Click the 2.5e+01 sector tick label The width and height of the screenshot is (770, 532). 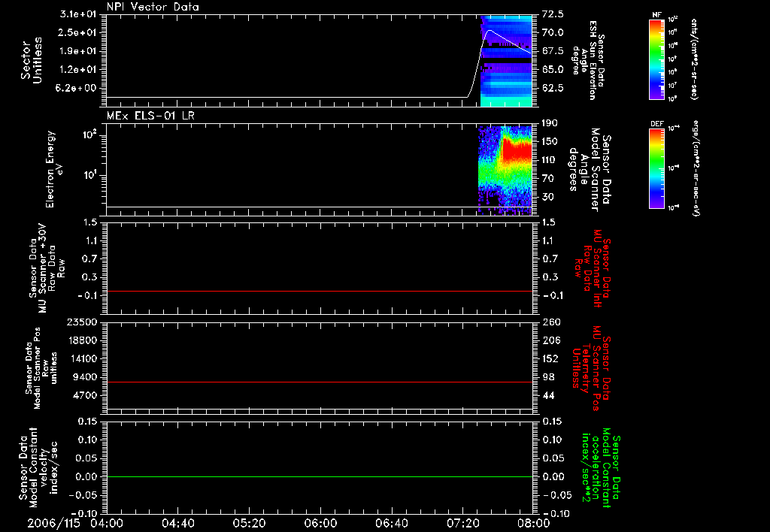point(78,32)
